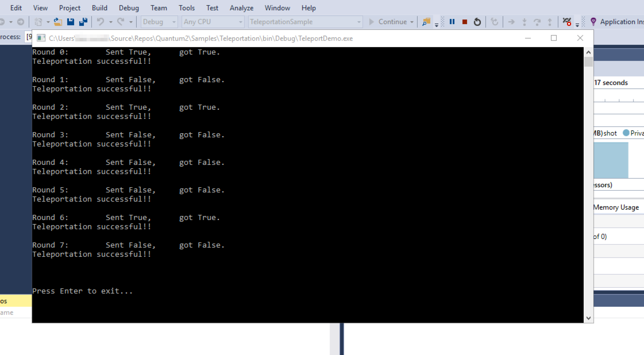The image size is (644, 355).
Task: Click the "Round 7:" output line
Action: (128, 245)
